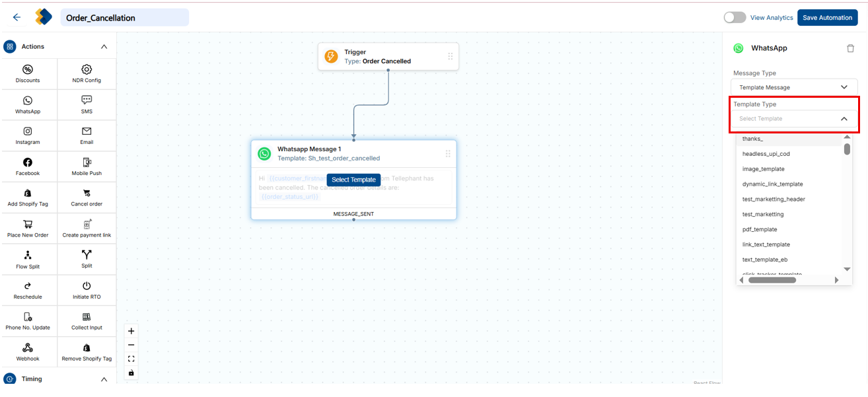Click Save Automation button

click(827, 18)
